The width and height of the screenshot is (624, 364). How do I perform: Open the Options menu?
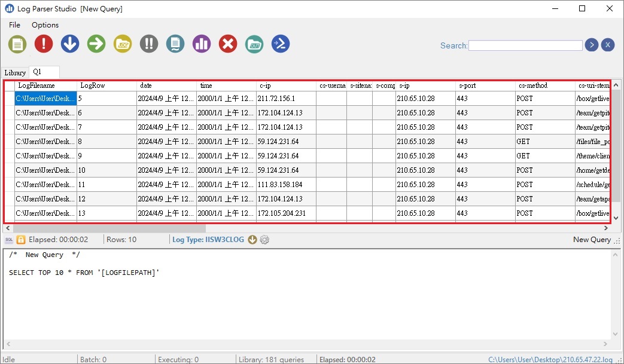tap(45, 25)
